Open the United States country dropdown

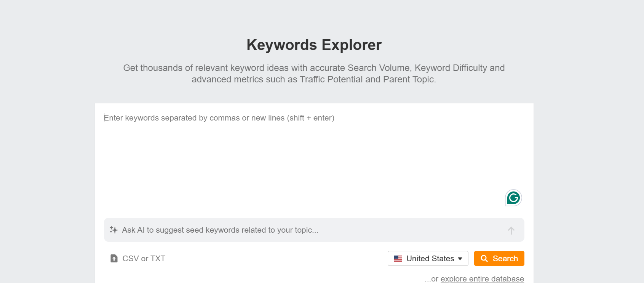pos(428,259)
